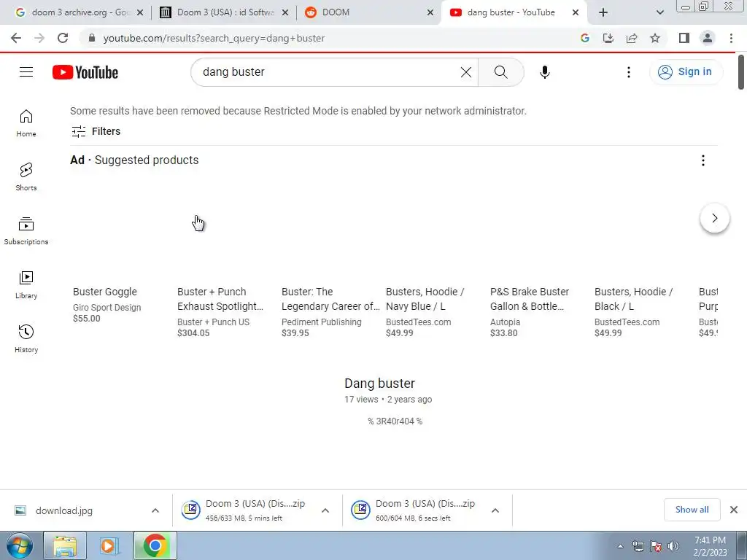
Task: Start voice search with the microphone icon
Action: pos(544,72)
